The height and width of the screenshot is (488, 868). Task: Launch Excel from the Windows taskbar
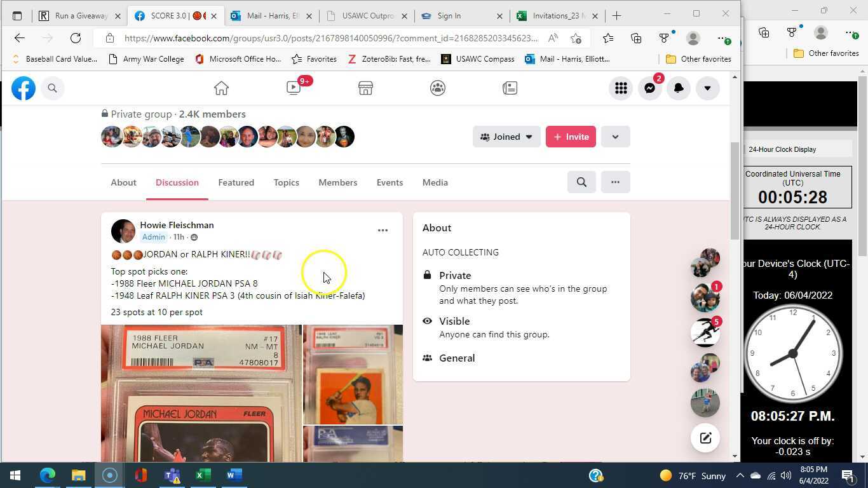203,475
